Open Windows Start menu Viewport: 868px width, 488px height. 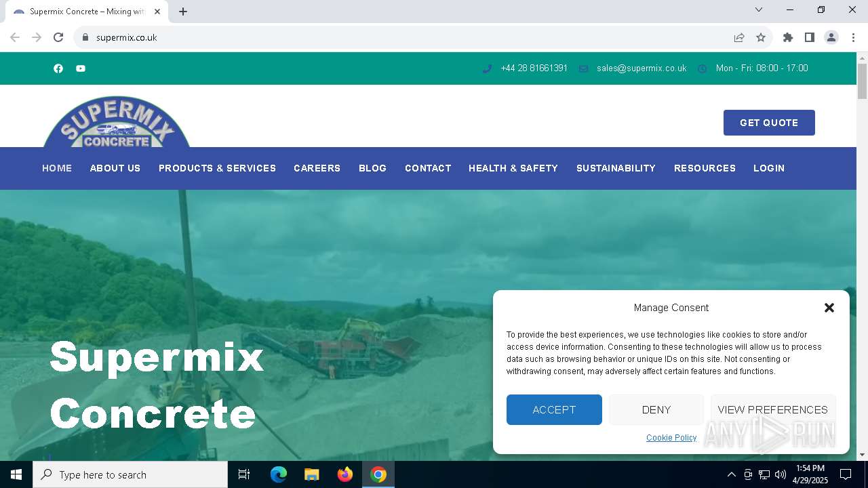(16, 474)
